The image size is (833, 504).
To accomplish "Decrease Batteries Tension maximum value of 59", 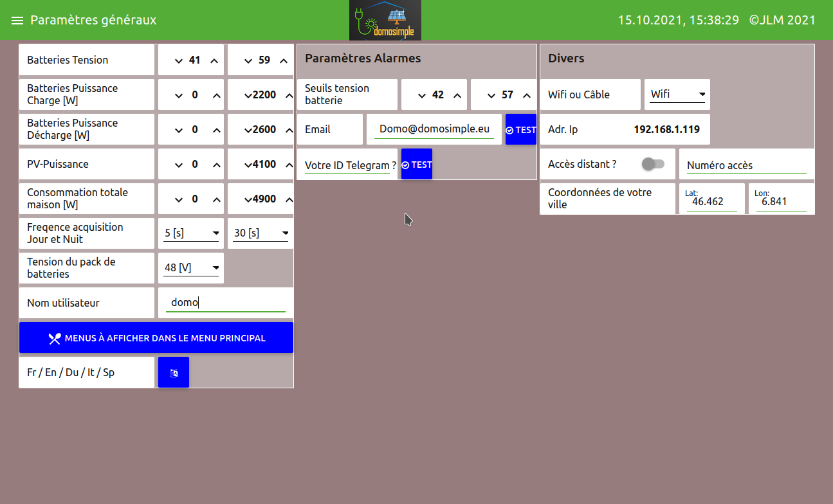I will (x=248, y=60).
